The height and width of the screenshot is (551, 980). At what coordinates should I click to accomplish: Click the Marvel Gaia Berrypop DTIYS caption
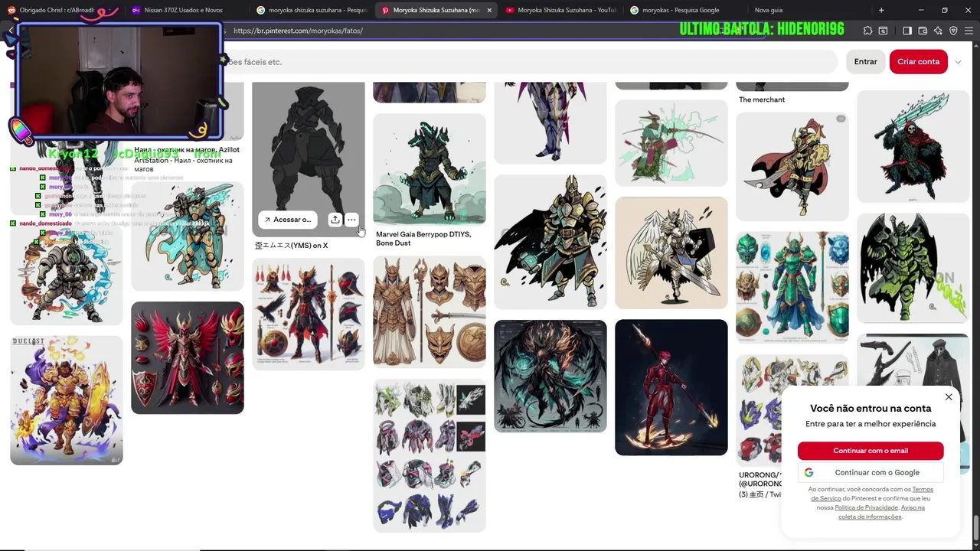click(x=423, y=239)
